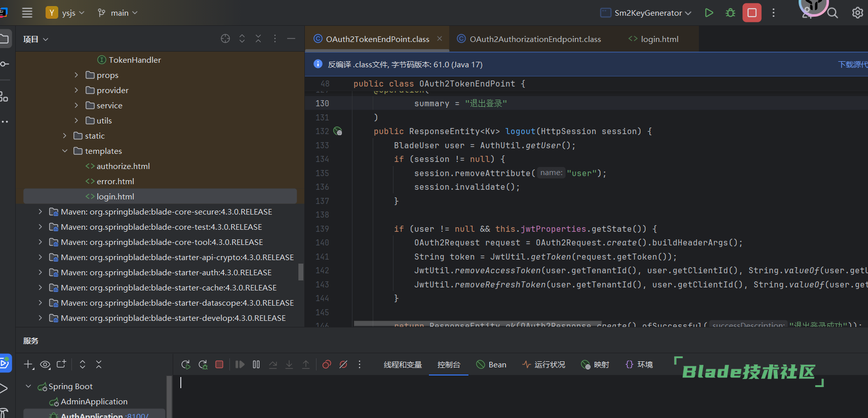Screen dimensions: 868x418
Task: Expand the provider folder
Action: point(76,90)
